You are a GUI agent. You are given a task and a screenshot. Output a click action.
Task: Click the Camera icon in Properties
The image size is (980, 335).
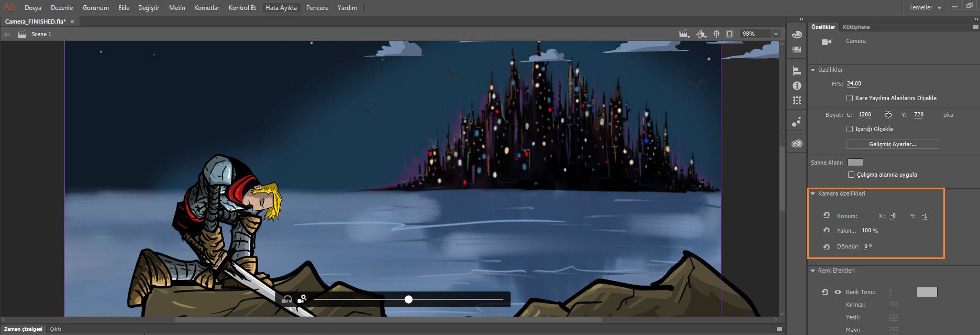click(x=827, y=42)
